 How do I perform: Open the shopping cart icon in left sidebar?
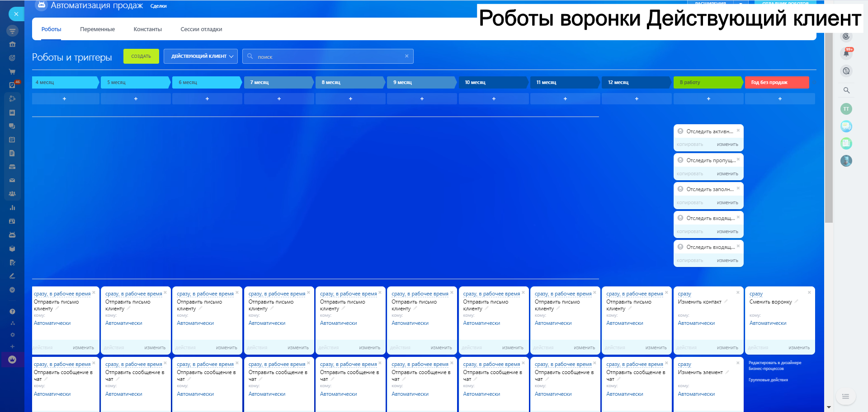tap(12, 71)
